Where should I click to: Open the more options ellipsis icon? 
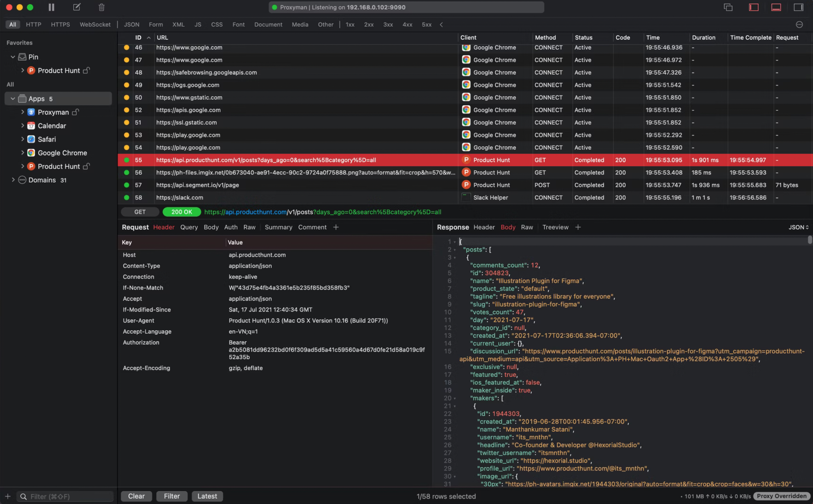(x=799, y=25)
